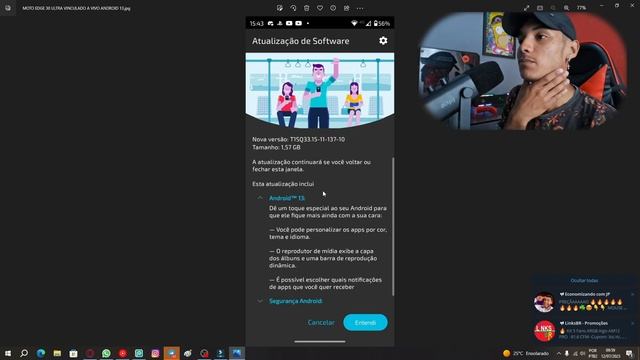Open the Windows Start menu
640x360 pixels.
[x=8, y=353]
